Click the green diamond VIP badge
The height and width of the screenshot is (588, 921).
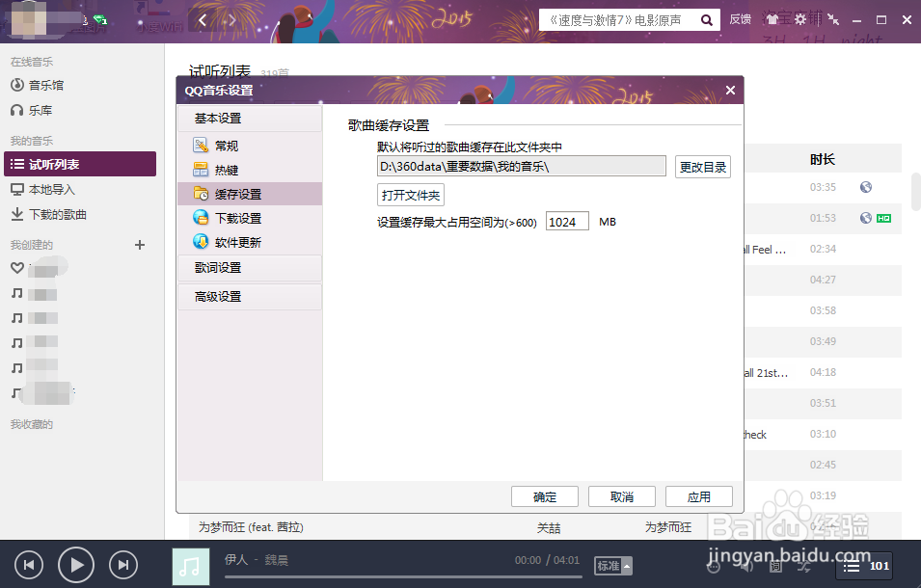pyautogui.click(x=100, y=20)
